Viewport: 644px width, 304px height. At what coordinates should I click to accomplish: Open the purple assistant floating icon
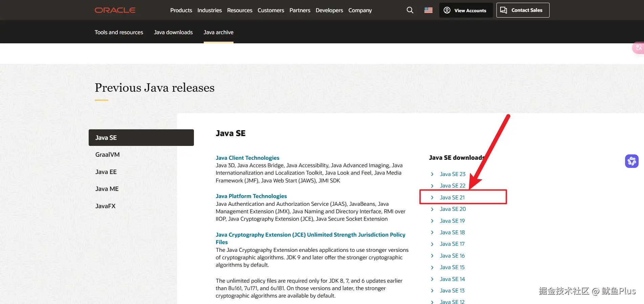[632, 161]
